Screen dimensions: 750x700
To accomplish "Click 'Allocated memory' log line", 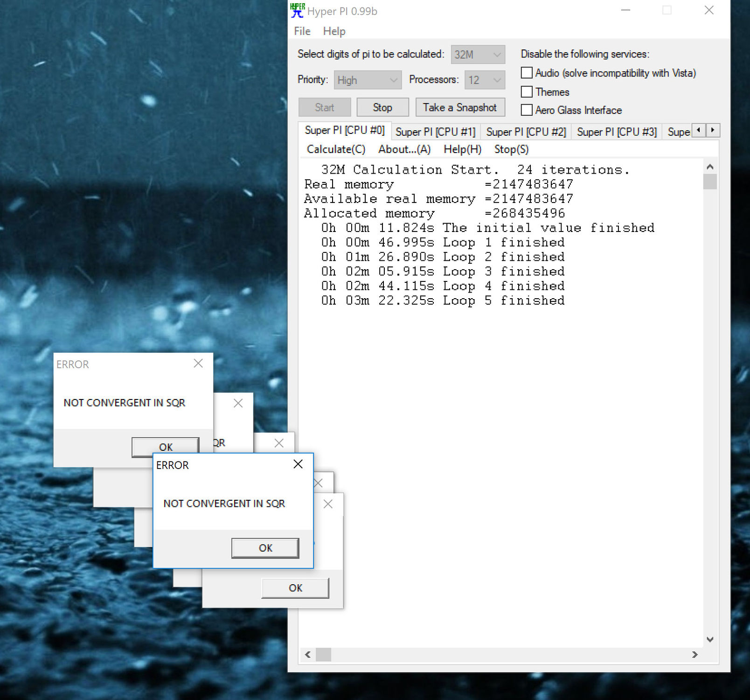I will click(x=434, y=214).
